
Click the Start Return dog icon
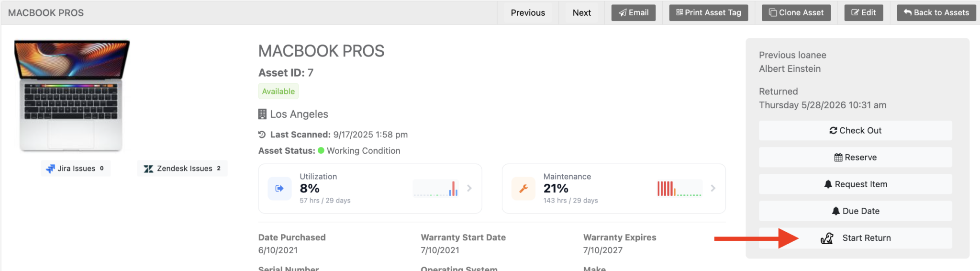tap(827, 238)
